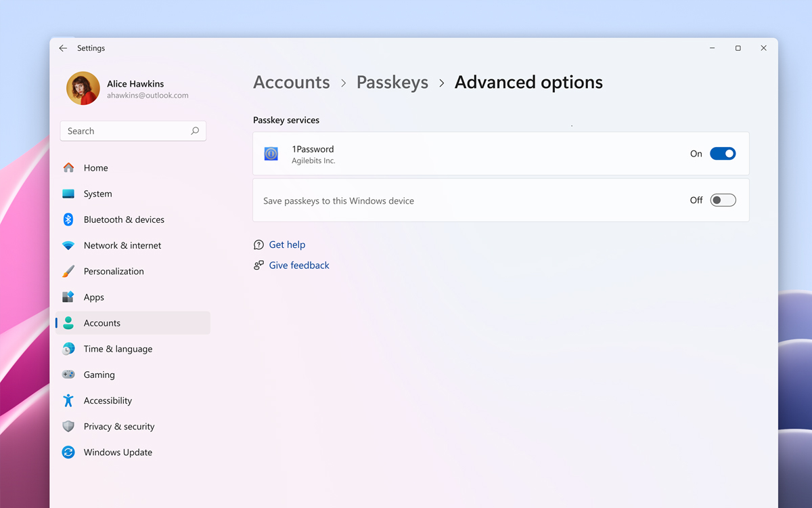
Task: Click the Windows Update icon
Action: (68, 452)
